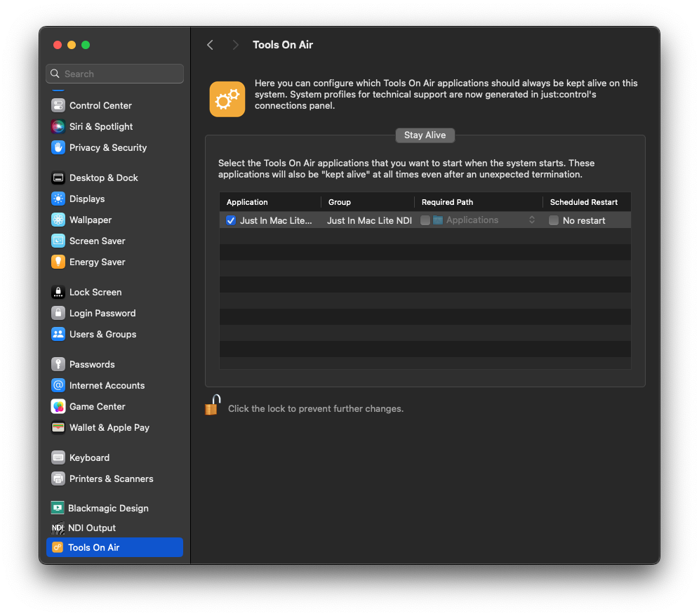Click the Applications folder icon
The image size is (699, 616).
point(438,220)
